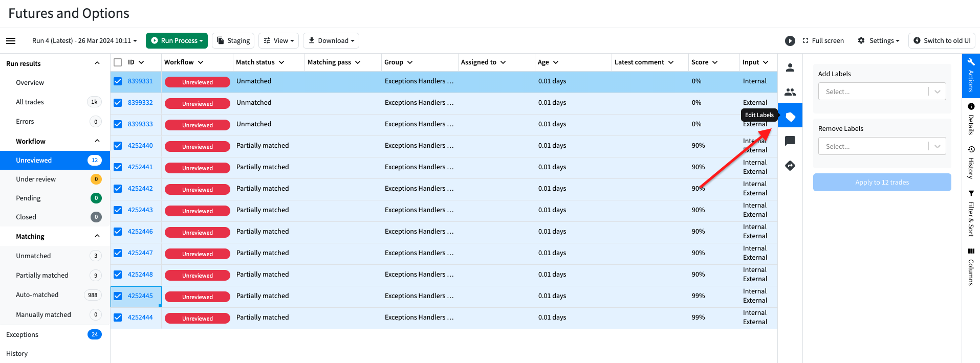
Task: Open the Download dropdown
Action: pos(331,41)
